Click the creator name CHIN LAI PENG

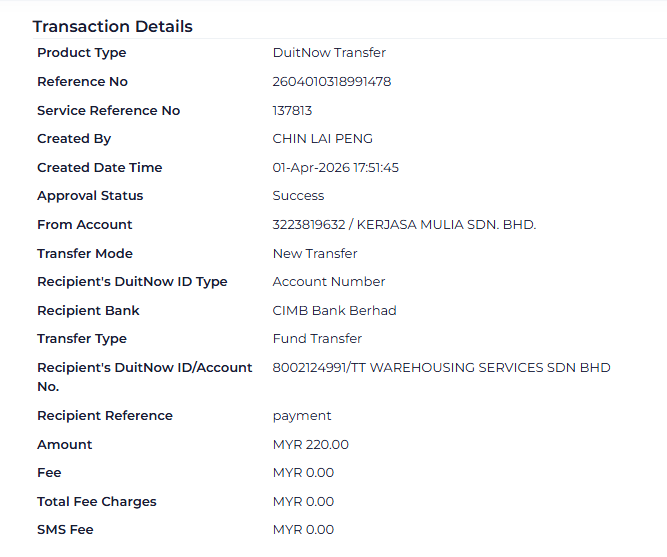(322, 139)
